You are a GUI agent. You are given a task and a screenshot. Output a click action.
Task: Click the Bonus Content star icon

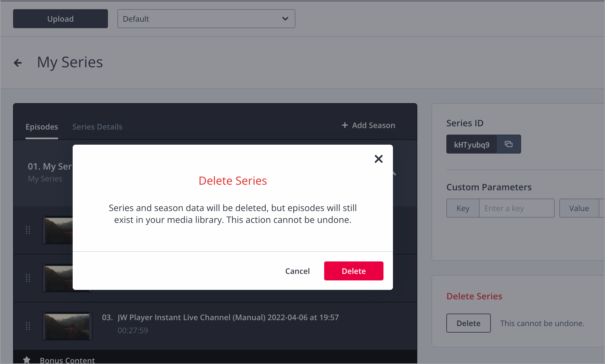[27, 360]
